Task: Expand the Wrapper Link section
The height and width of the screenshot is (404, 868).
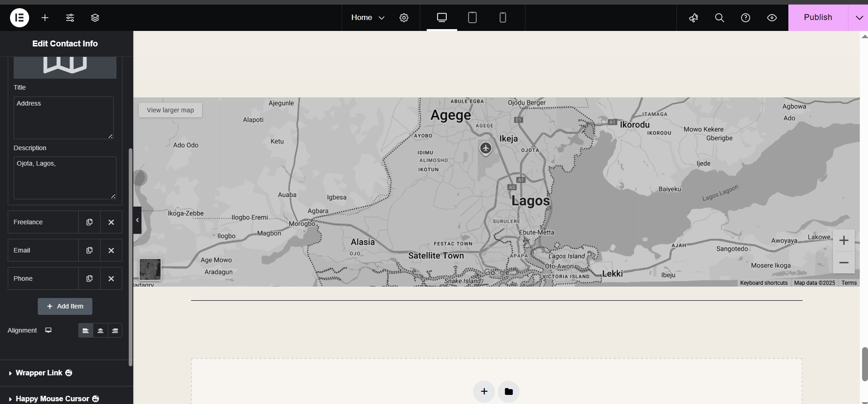Action: tap(40, 373)
